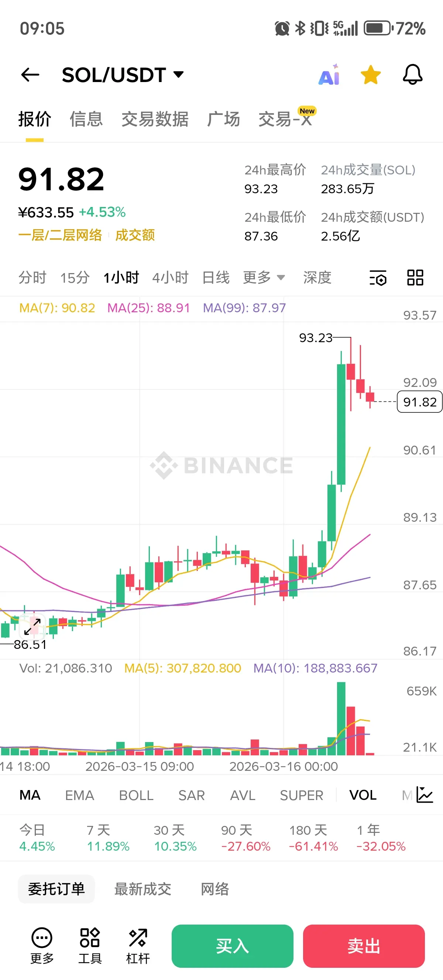The width and height of the screenshot is (443, 980).
Task: Select the 委托订单 tab
Action: pyautogui.click(x=56, y=889)
